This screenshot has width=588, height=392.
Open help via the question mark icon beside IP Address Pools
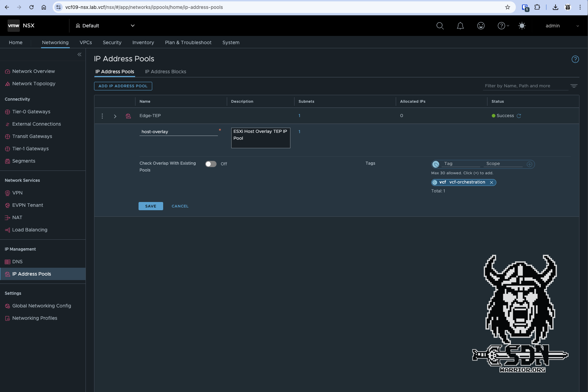(x=575, y=59)
